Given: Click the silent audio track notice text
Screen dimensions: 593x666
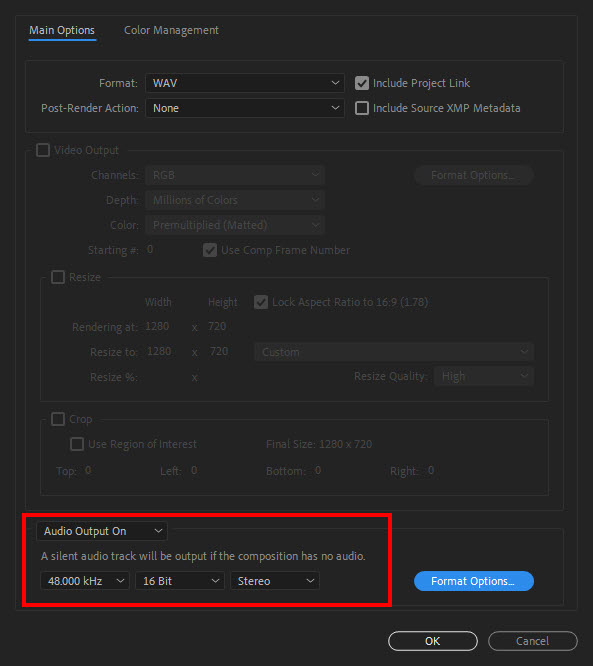Looking at the screenshot, I should coord(203,556).
